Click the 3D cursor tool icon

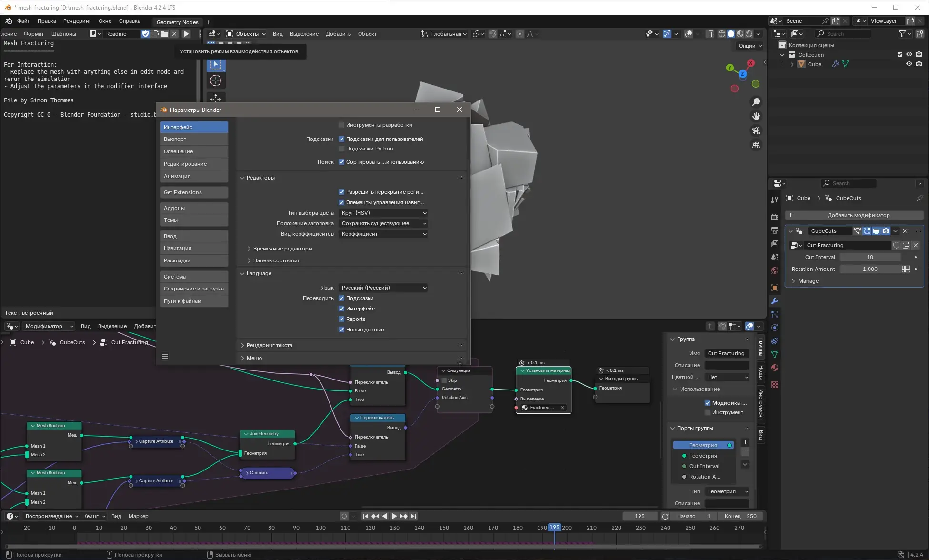216,80
